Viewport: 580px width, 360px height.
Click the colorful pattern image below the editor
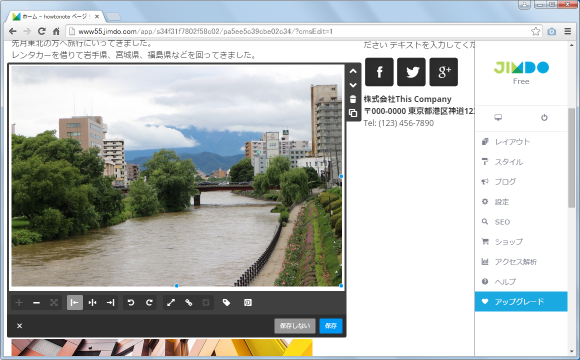tap(162, 348)
